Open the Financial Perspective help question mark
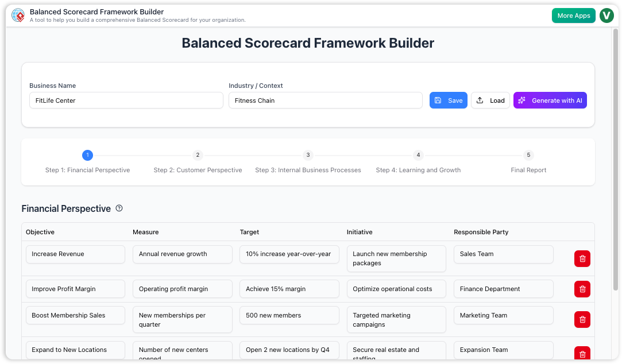This screenshot has width=622, height=364. click(119, 208)
